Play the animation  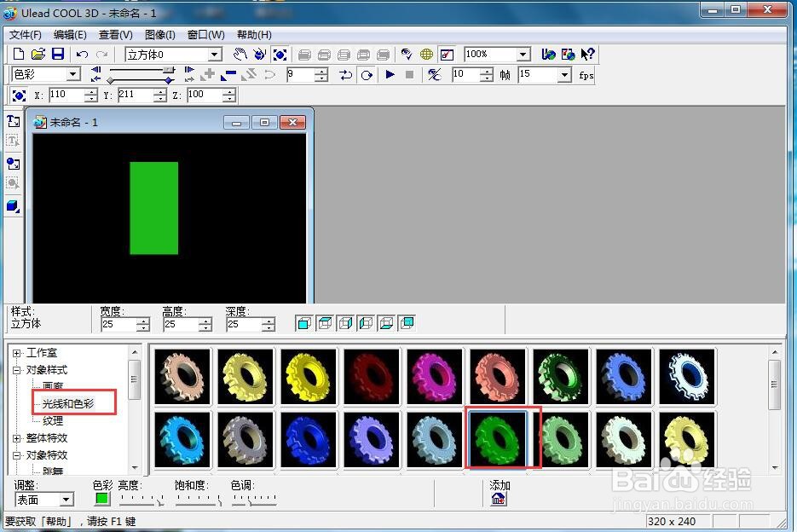click(390, 75)
